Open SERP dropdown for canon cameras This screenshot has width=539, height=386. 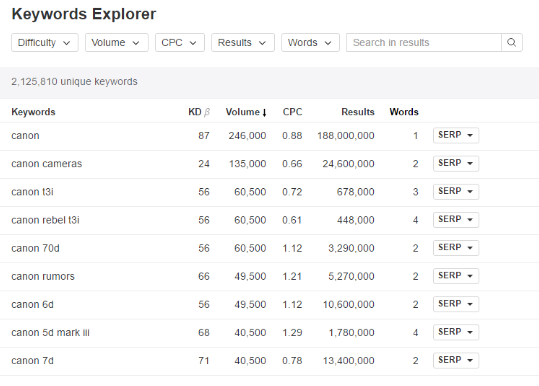pos(456,163)
